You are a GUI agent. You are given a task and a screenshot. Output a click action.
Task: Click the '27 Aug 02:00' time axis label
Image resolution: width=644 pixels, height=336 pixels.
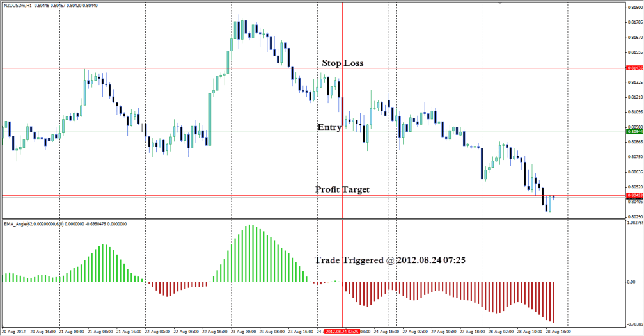(415, 332)
